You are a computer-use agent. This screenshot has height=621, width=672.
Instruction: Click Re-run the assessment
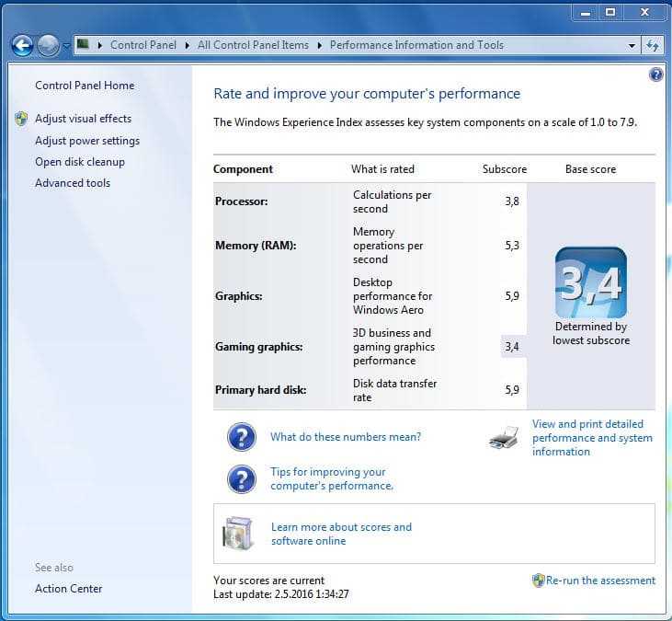(x=600, y=581)
